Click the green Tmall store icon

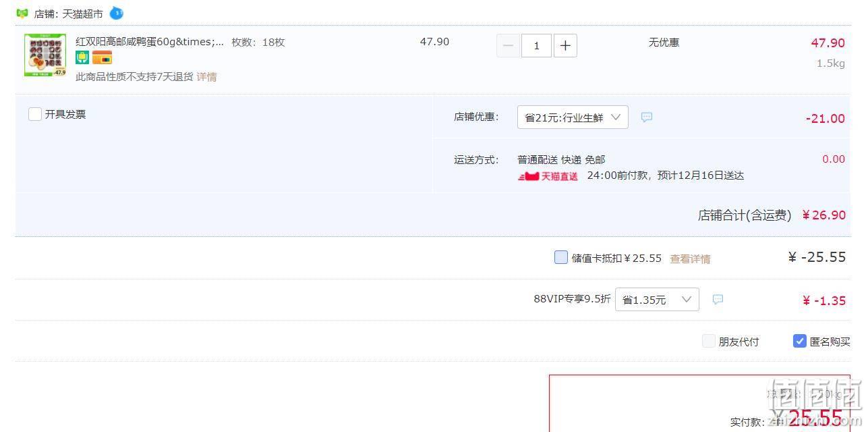tap(22, 13)
